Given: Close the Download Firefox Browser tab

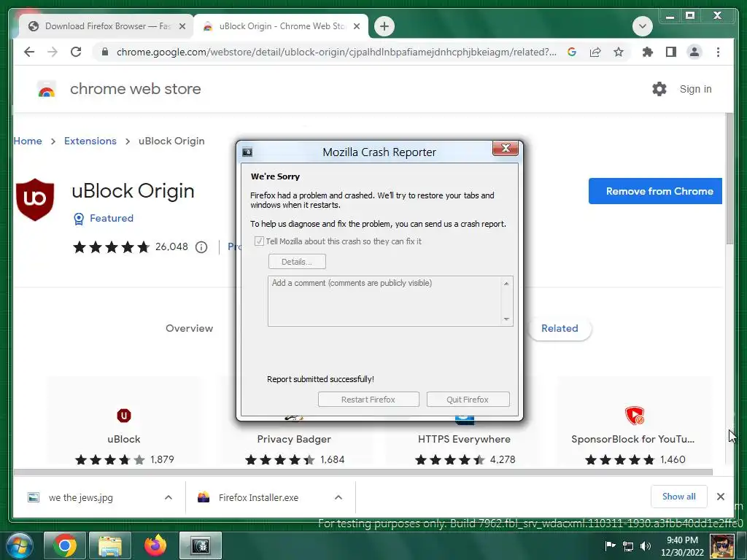Looking at the screenshot, I should [182, 26].
